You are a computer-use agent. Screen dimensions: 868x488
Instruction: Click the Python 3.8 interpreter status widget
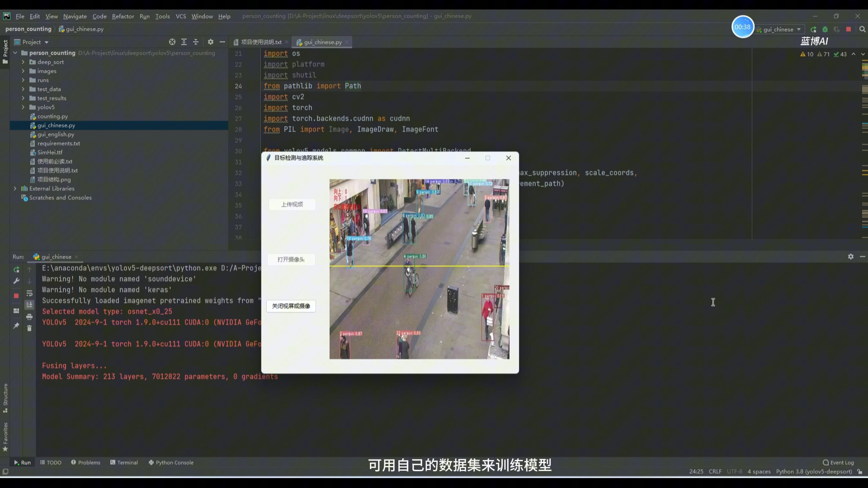[813, 471]
